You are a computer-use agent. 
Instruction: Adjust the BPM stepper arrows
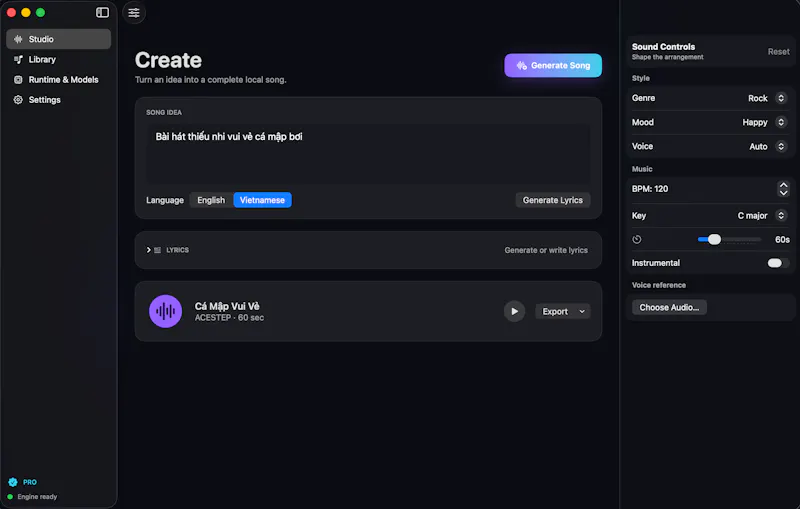(783, 189)
